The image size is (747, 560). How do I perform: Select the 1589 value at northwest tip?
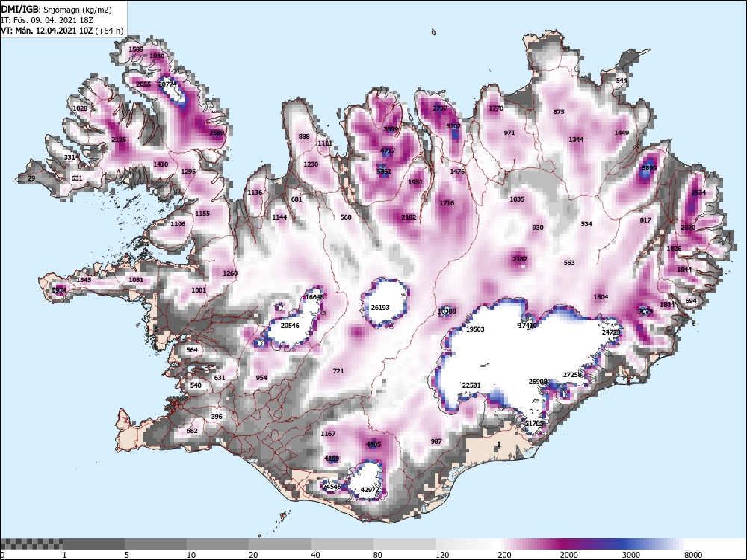point(136,49)
